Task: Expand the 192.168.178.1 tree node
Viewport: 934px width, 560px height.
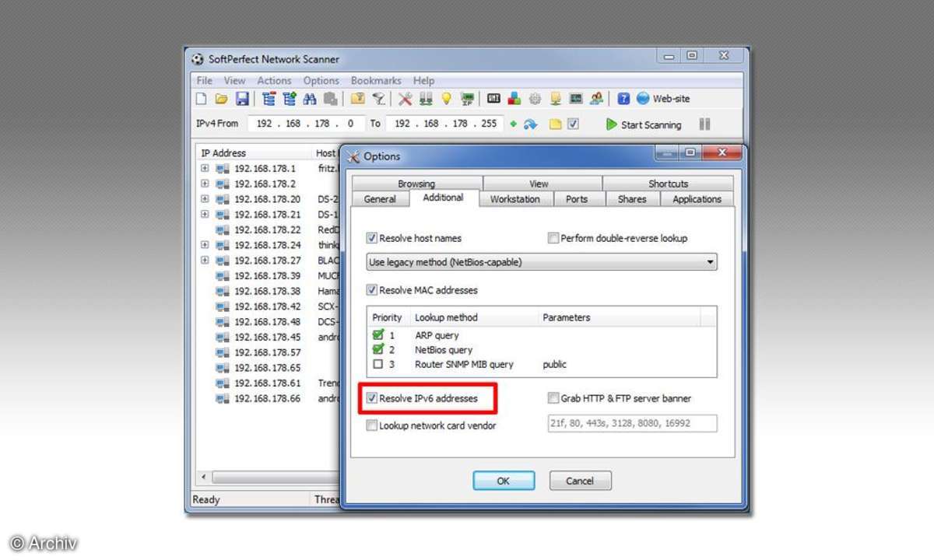Action: (x=205, y=168)
